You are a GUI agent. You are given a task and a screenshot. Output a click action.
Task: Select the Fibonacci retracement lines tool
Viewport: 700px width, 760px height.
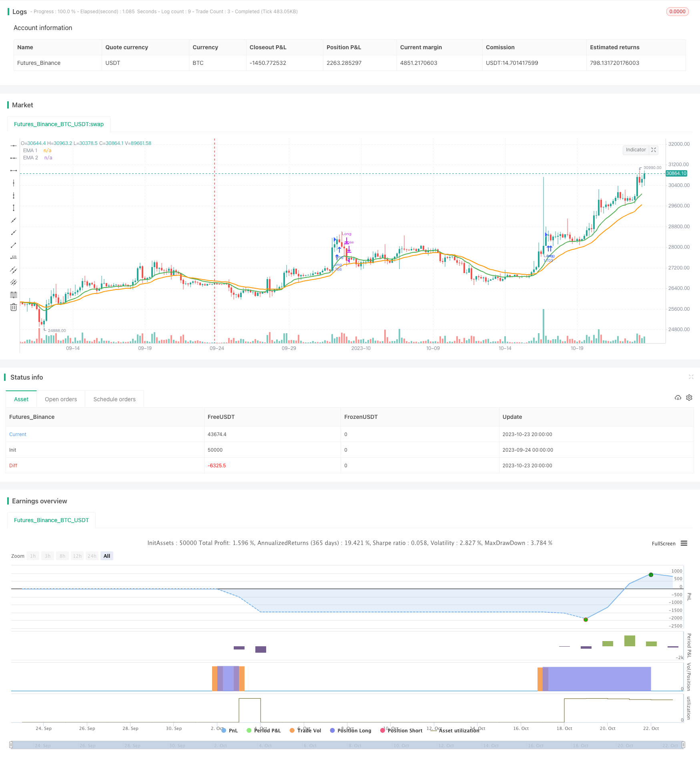14,295
